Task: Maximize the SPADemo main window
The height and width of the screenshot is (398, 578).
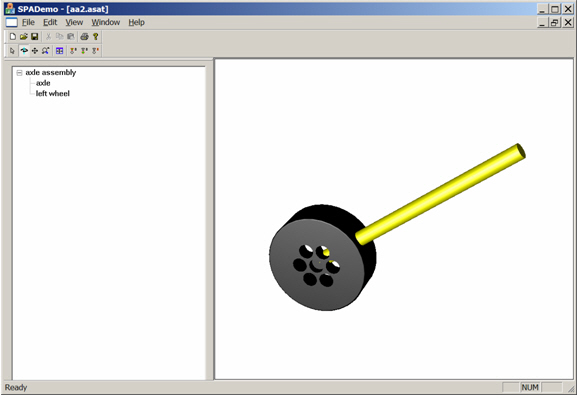Action: tap(554, 9)
